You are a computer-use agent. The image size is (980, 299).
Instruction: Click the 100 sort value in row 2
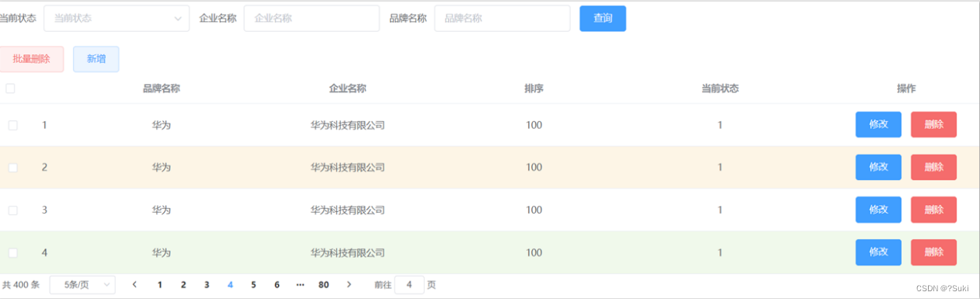(x=534, y=167)
